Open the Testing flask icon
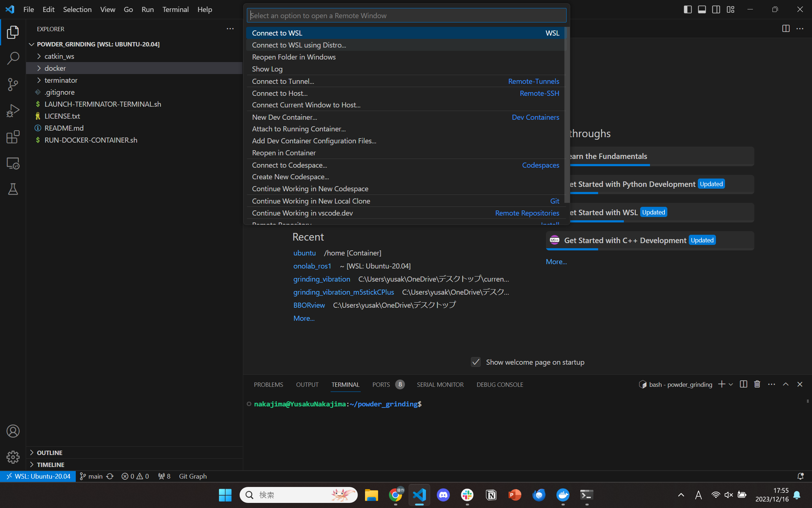Viewport: 812px width, 508px height. coord(13,189)
